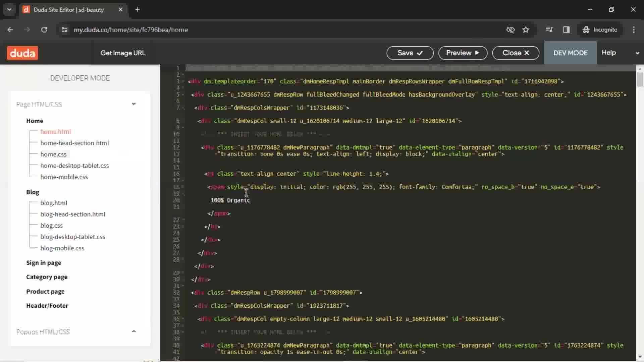The height and width of the screenshot is (362, 644).
Task: Reload the current page
Action: tap(44, 30)
